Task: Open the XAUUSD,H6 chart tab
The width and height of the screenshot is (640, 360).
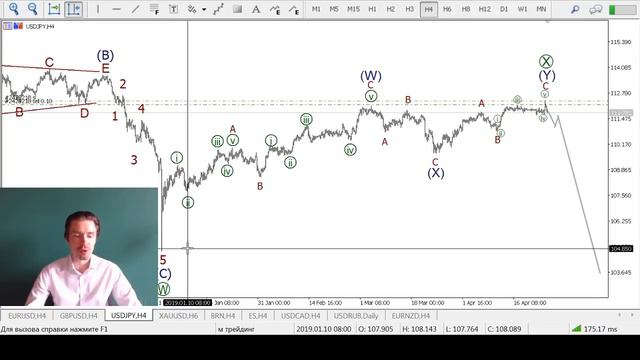Action: (x=178, y=316)
